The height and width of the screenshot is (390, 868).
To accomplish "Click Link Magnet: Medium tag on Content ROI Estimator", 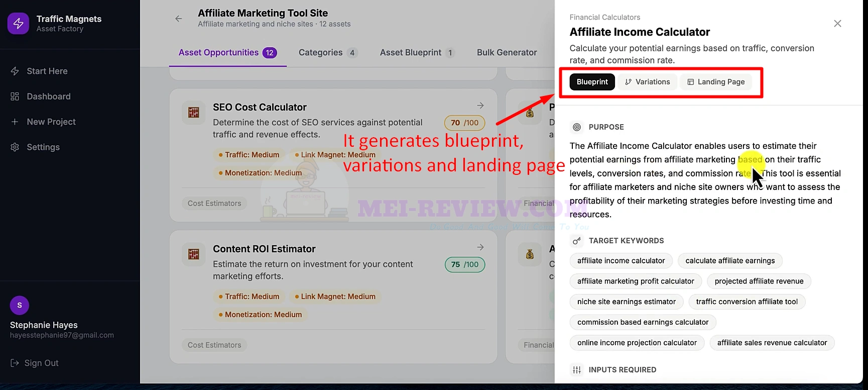I will 335,297.
